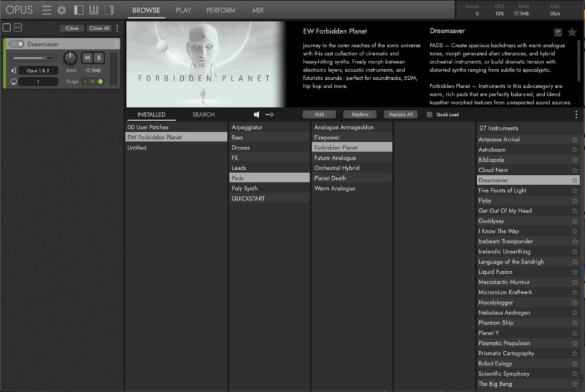The width and height of the screenshot is (585, 392).
Task: Open browser three-dot options menu
Action: (576, 115)
